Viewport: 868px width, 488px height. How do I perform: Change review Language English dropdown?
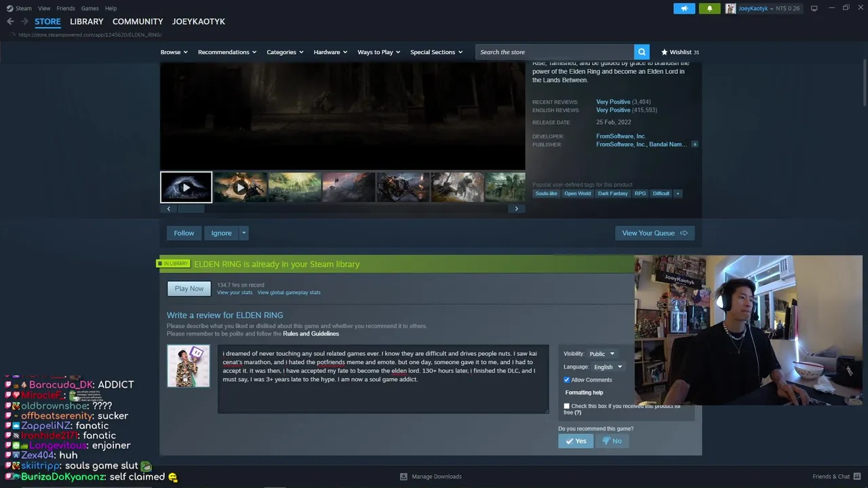[x=608, y=367]
